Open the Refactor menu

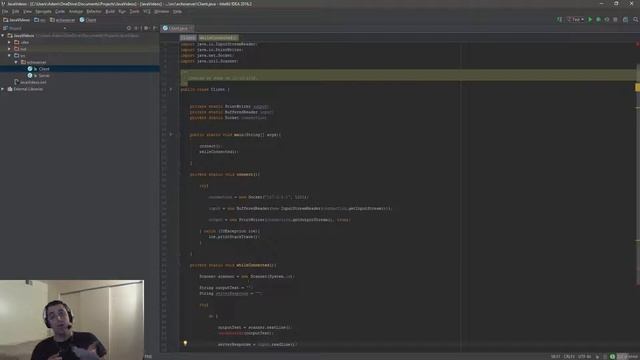[94, 11]
